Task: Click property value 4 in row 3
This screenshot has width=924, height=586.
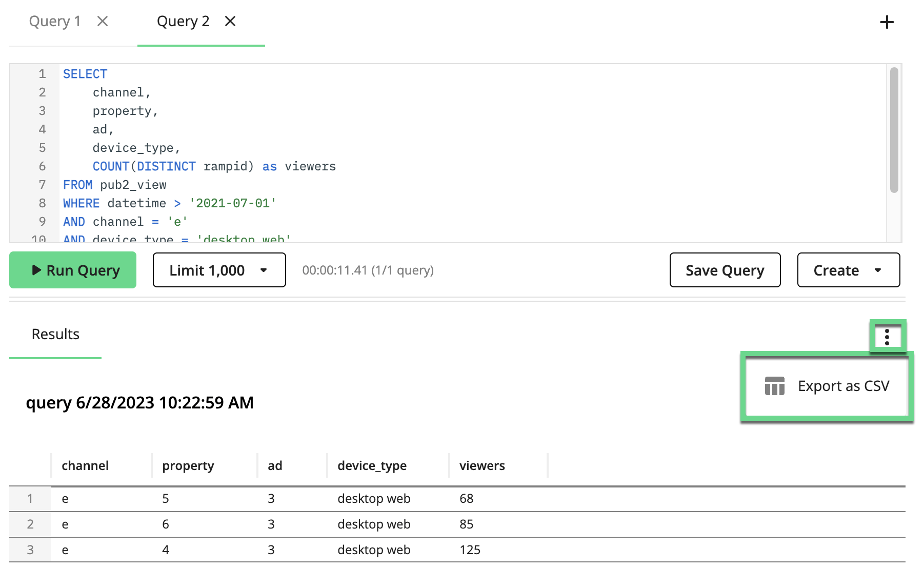Action: point(166,550)
